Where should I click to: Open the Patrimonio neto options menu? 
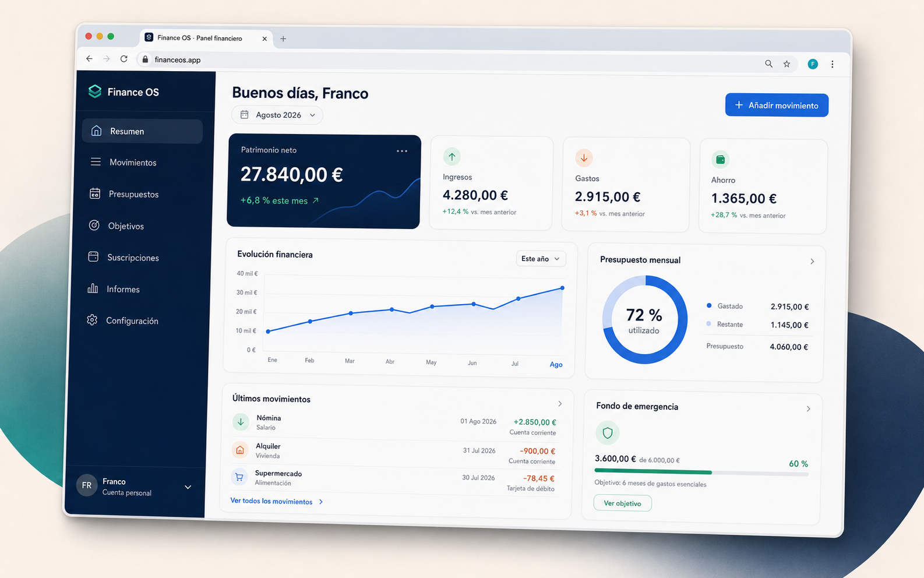402,151
